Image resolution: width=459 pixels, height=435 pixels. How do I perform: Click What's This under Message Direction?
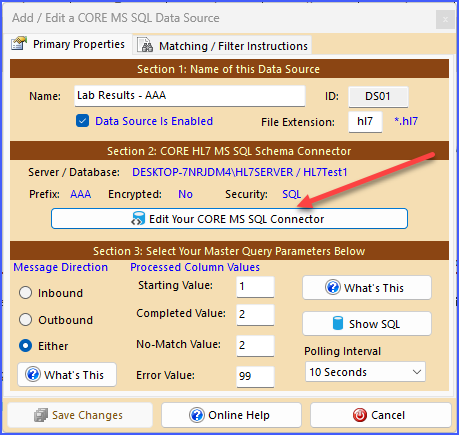point(67,374)
